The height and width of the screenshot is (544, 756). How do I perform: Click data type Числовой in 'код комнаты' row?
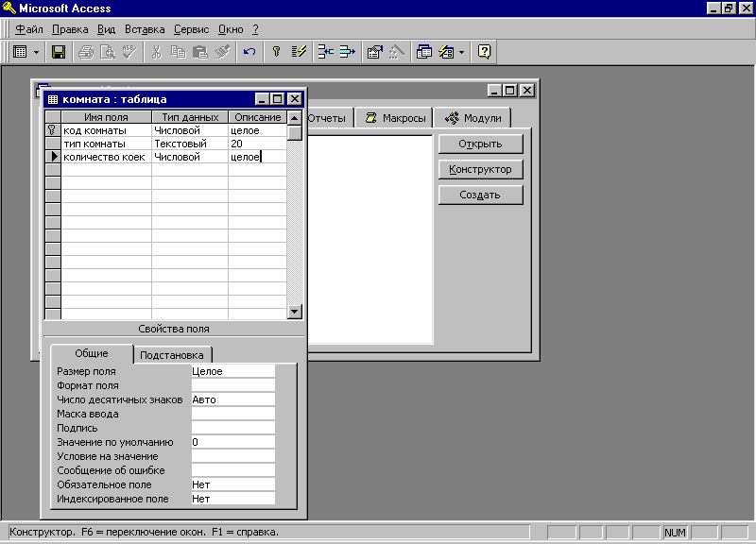click(x=190, y=130)
